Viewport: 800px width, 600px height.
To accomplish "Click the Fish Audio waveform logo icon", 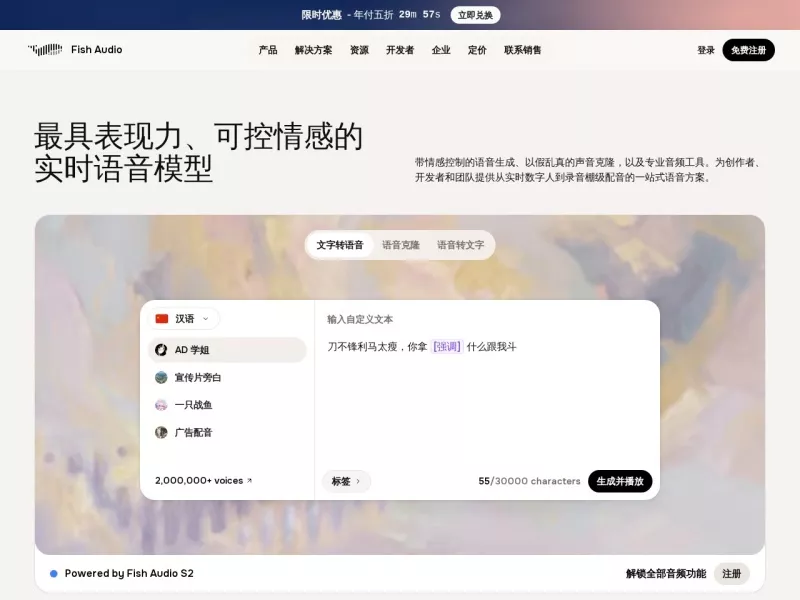I will (45, 49).
